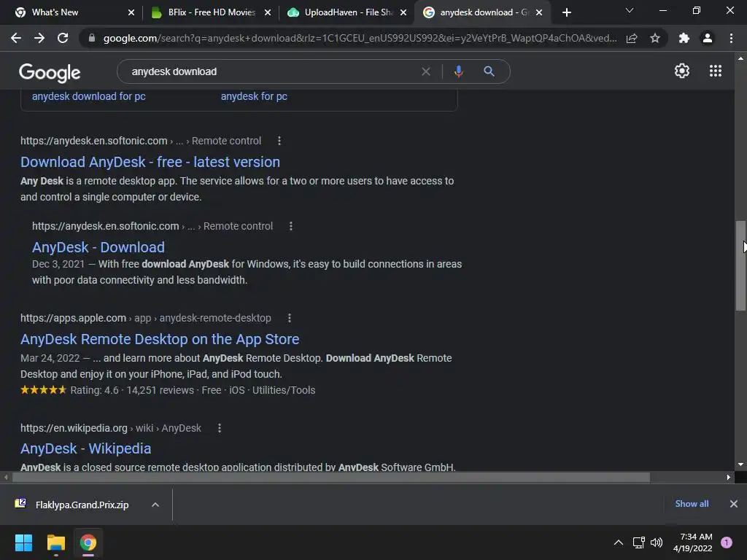The width and height of the screenshot is (747, 560).
Task: Clear the Google search query
Action: click(x=426, y=71)
